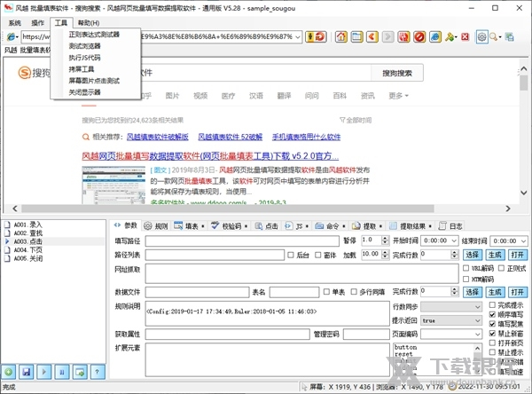Screen dimensions: 532x394
Task: Toggle the 多行间填 checkbox
Action: point(354,292)
